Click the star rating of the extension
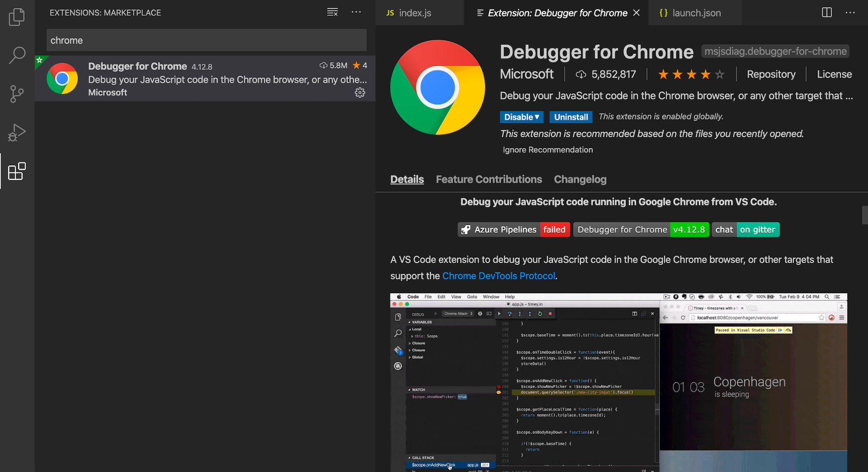The height and width of the screenshot is (472, 868). coord(690,74)
